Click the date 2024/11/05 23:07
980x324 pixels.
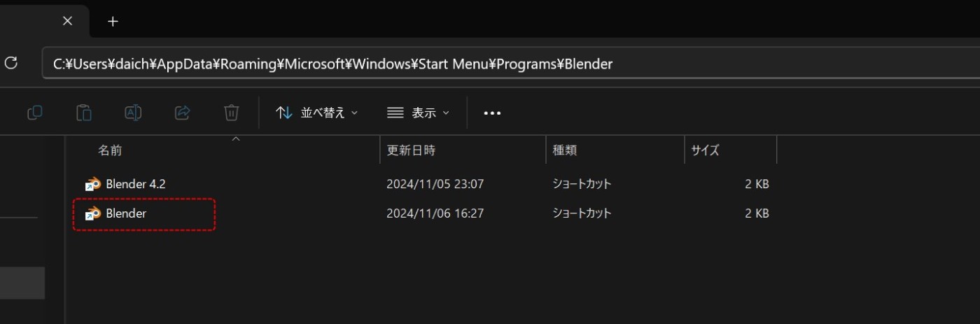pos(435,184)
